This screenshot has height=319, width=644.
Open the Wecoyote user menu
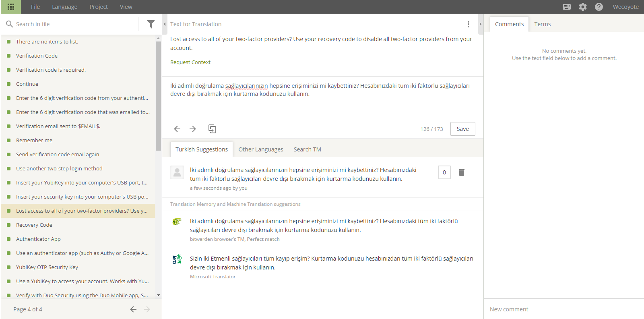(625, 7)
